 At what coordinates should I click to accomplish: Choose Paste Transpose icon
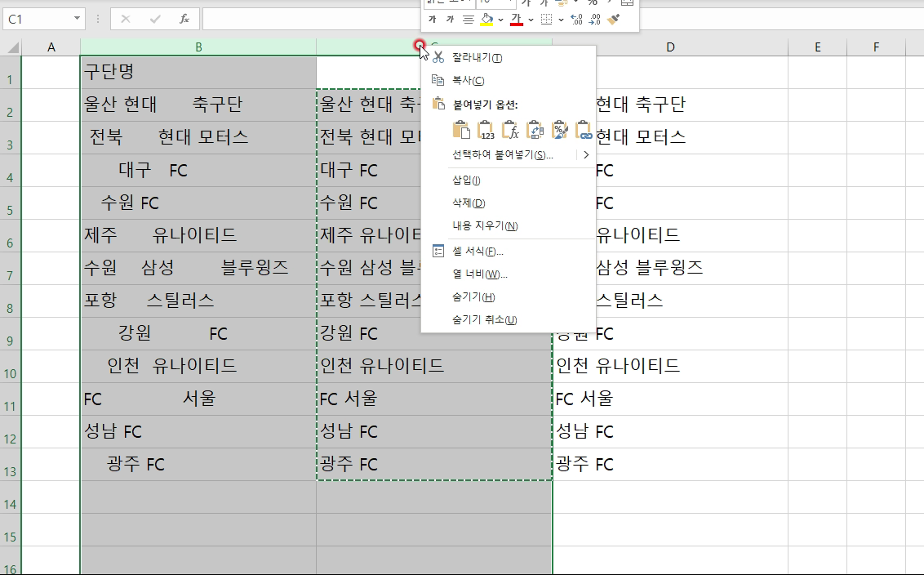click(x=535, y=129)
